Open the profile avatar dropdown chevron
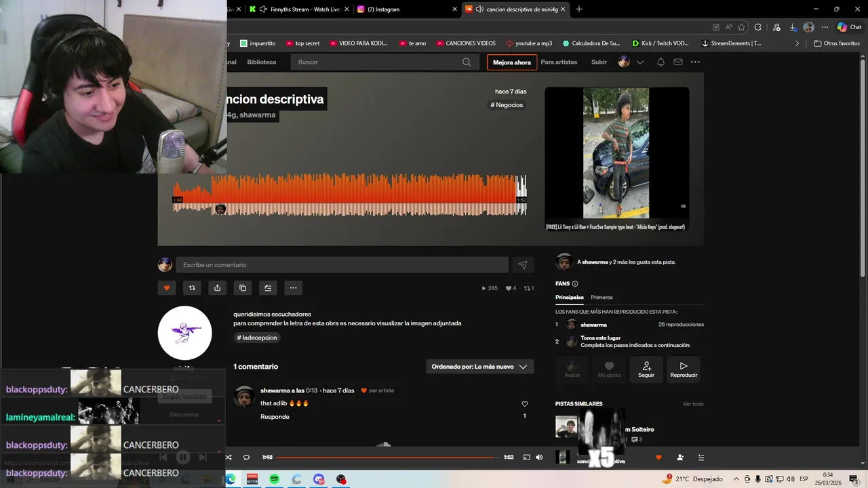The height and width of the screenshot is (488, 868). [639, 62]
